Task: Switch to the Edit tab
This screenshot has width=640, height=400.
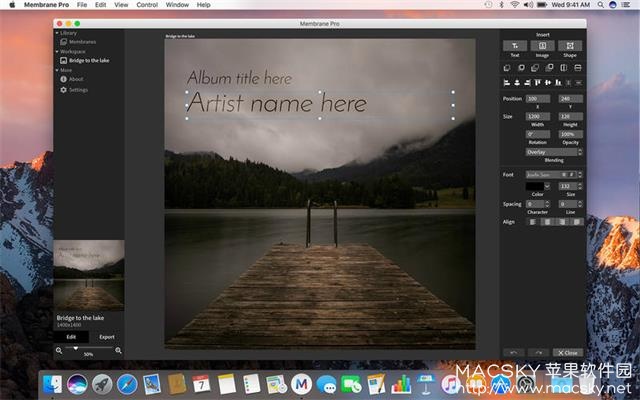Action: pyautogui.click(x=71, y=337)
